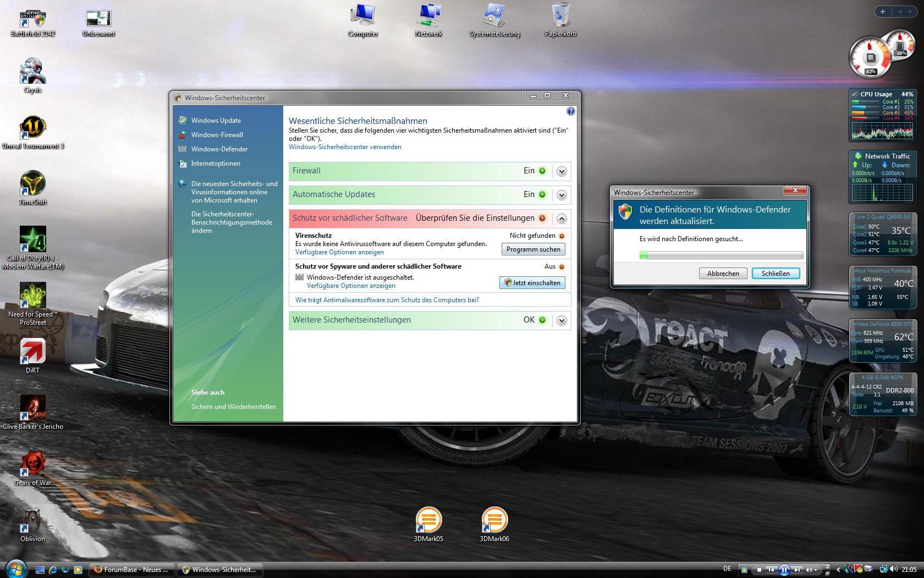Select the TimeShift desktop shortcut

(x=33, y=188)
